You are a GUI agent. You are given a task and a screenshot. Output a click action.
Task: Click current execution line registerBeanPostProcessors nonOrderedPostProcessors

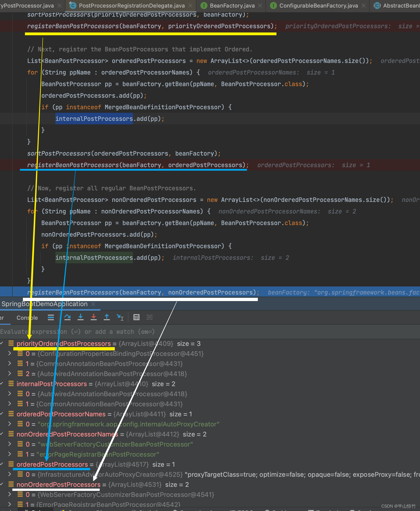coord(143,293)
